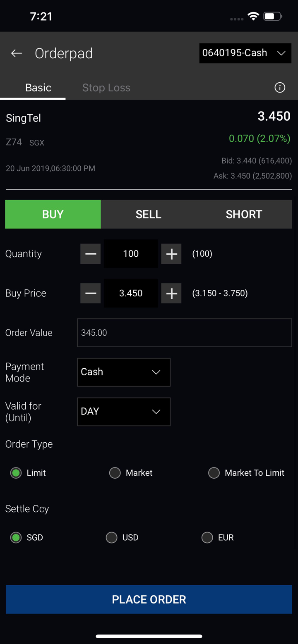
Task: Switch to the Stop Loss tab
Action: pos(106,88)
